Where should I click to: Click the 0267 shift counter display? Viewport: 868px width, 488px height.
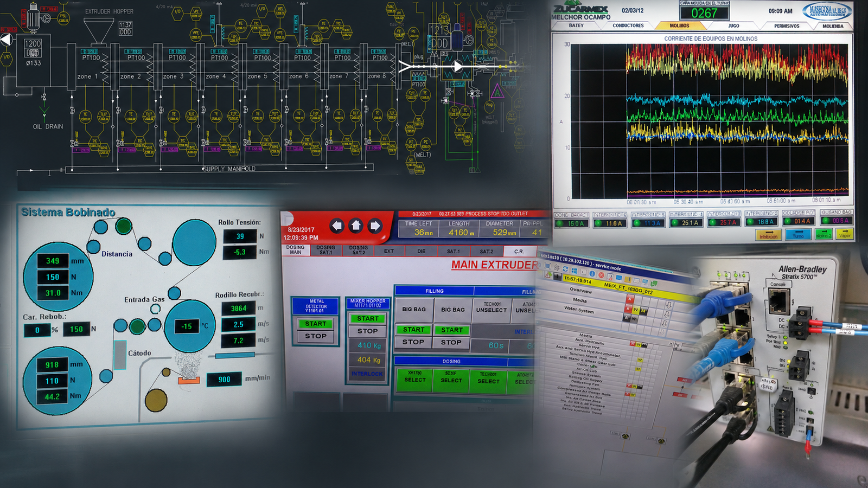[704, 13]
